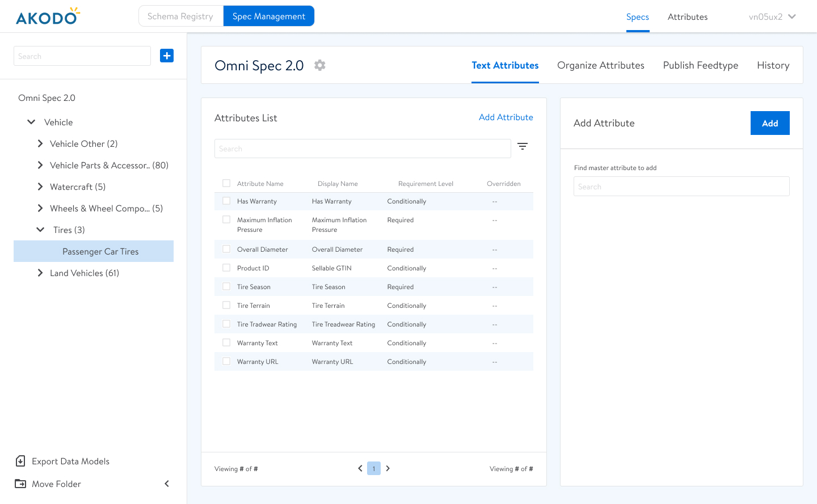Click Export Data Models label
817x504 pixels.
[70, 461]
